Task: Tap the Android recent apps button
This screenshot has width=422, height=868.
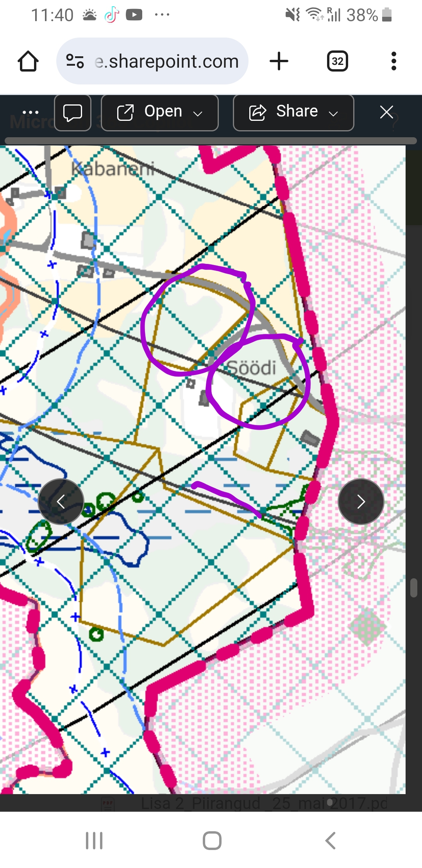Action: 94,840
